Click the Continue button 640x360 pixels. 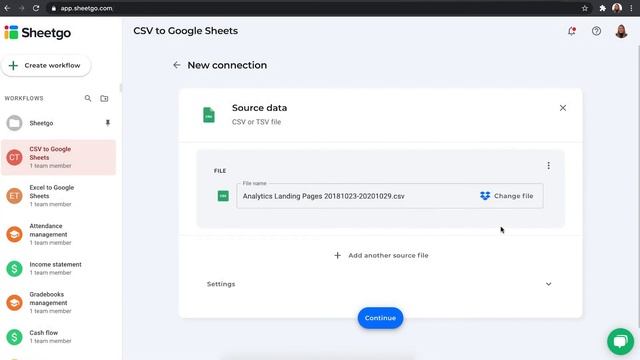380,318
